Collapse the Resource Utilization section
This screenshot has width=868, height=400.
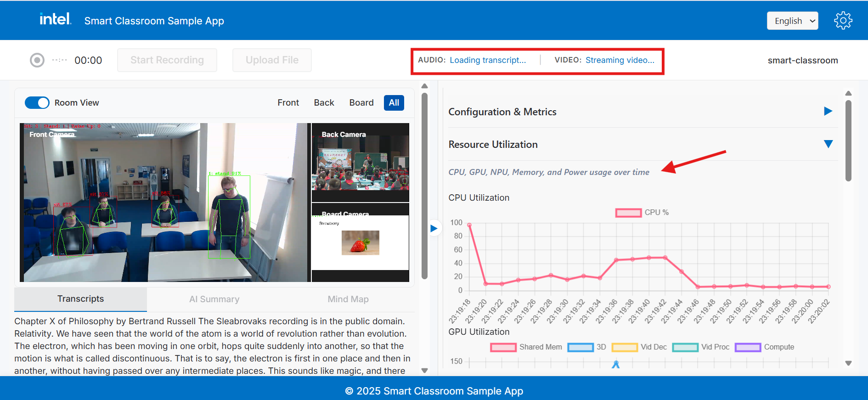coord(828,144)
